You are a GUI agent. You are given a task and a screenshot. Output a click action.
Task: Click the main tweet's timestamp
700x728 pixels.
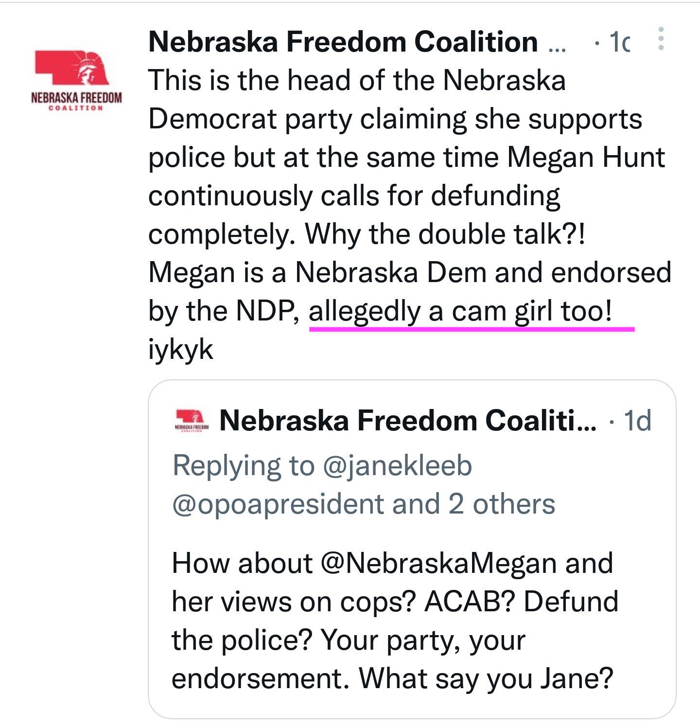(619, 42)
